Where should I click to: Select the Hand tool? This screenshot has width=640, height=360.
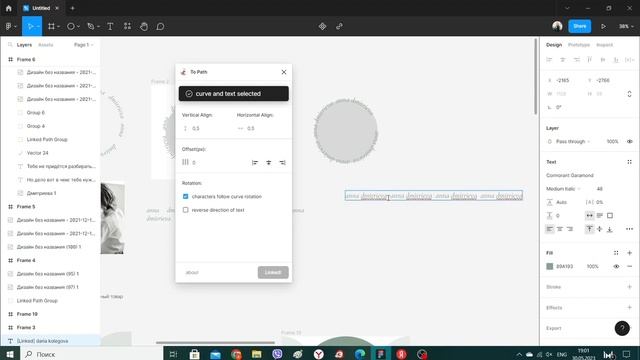point(144,27)
